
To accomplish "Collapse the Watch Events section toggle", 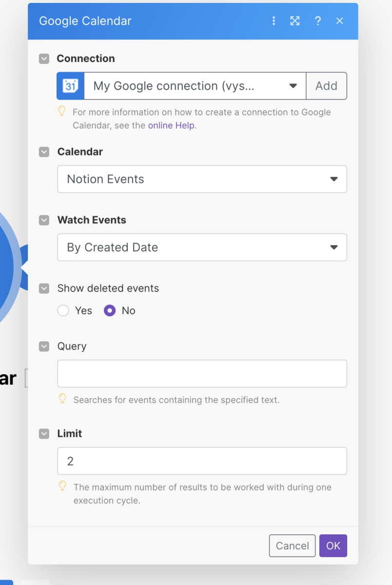I will [x=44, y=220].
